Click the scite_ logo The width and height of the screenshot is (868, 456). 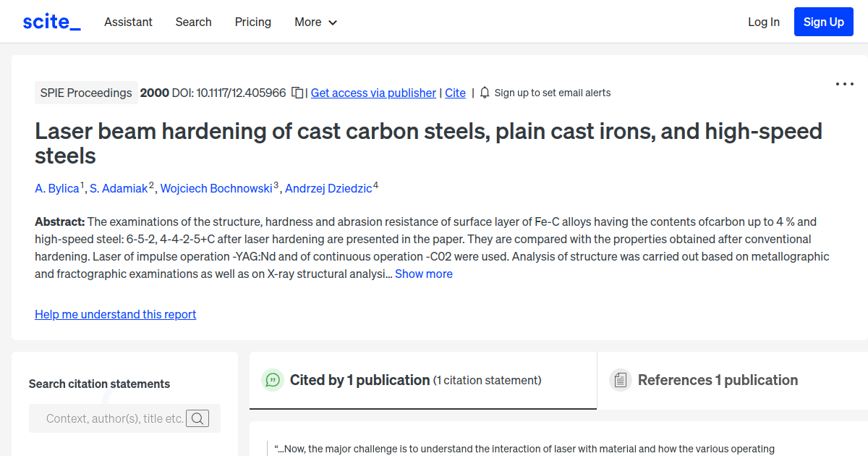[x=51, y=21]
